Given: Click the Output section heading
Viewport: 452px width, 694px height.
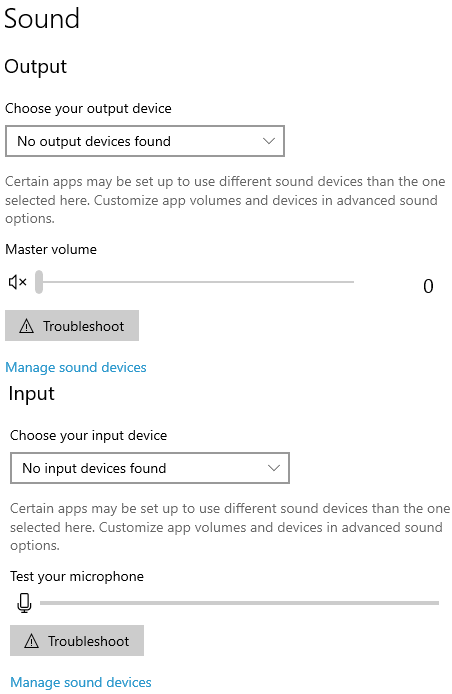Looking at the screenshot, I should click(35, 67).
